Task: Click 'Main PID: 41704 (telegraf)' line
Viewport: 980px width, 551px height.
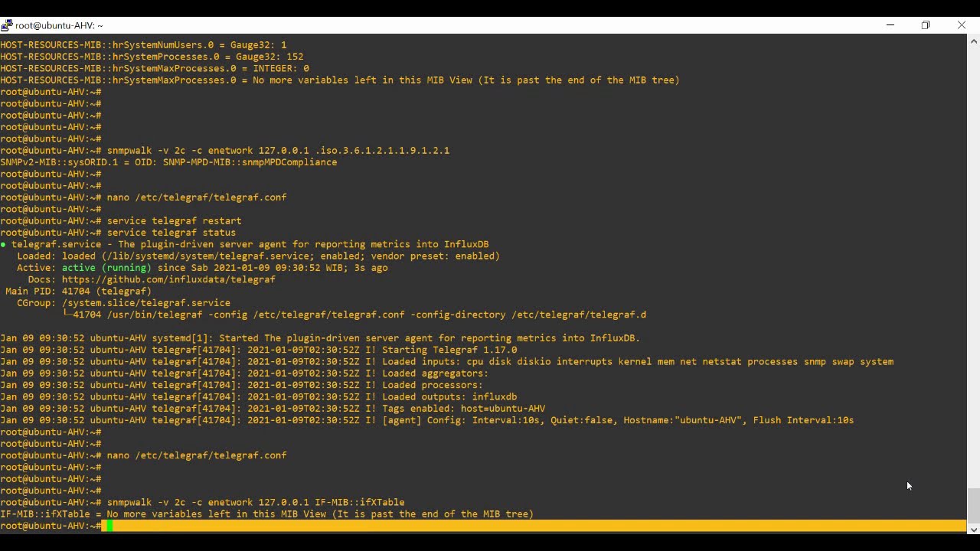Action: 78,291
